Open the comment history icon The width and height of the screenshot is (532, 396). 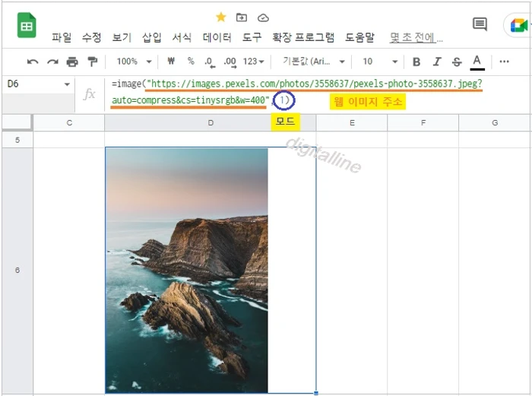click(480, 24)
